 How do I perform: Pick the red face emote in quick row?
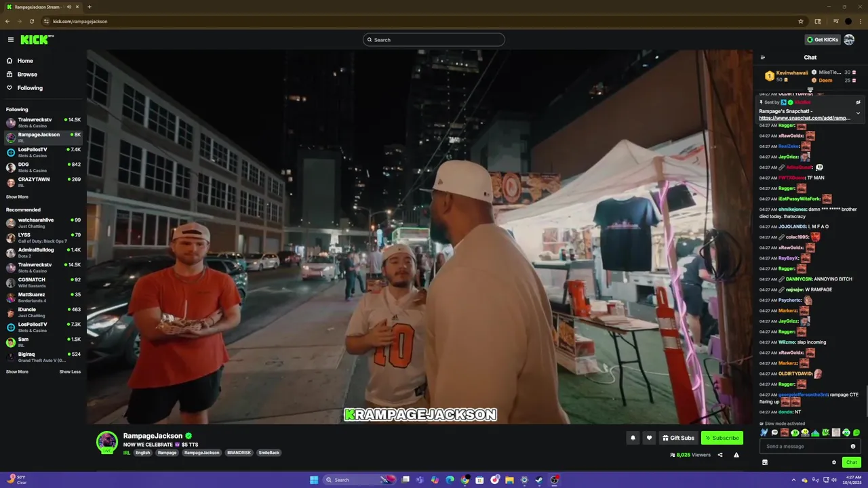785,432
